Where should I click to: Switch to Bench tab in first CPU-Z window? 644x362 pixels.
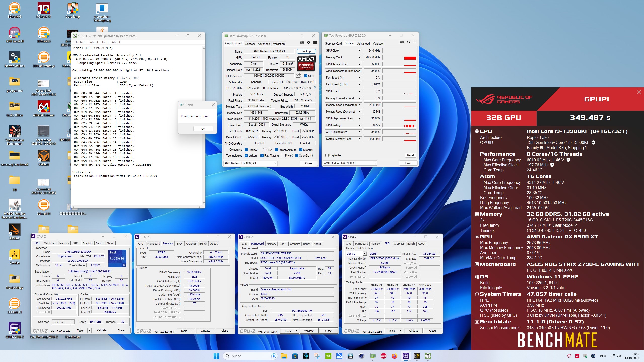99,243
